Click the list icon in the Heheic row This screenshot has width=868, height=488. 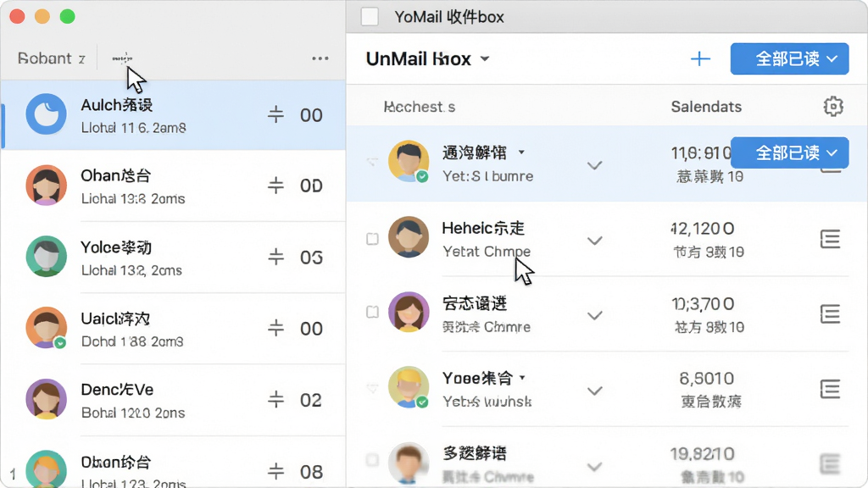[x=830, y=239]
